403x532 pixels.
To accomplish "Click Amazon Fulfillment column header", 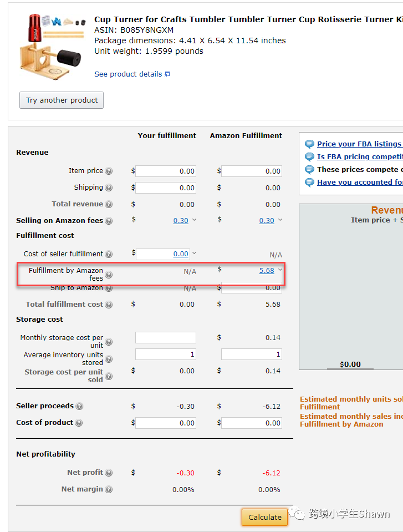I will (246, 135).
